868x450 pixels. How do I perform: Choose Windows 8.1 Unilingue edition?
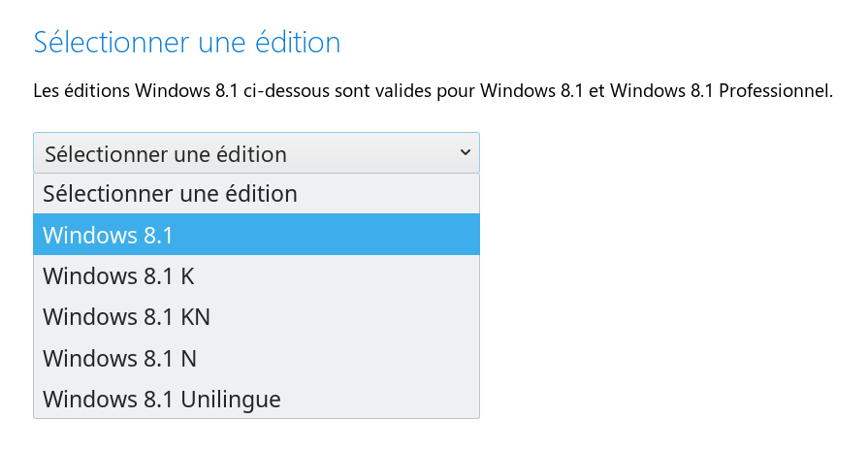(x=256, y=398)
